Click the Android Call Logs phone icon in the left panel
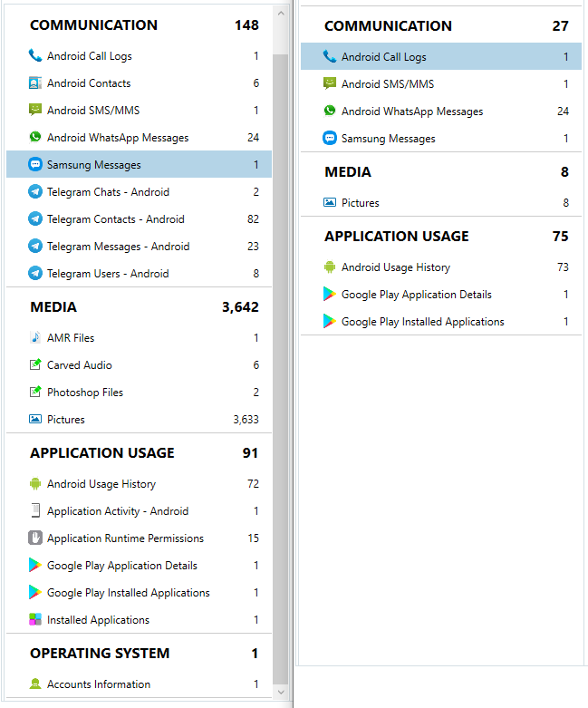The height and width of the screenshot is (708, 588). click(x=35, y=55)
